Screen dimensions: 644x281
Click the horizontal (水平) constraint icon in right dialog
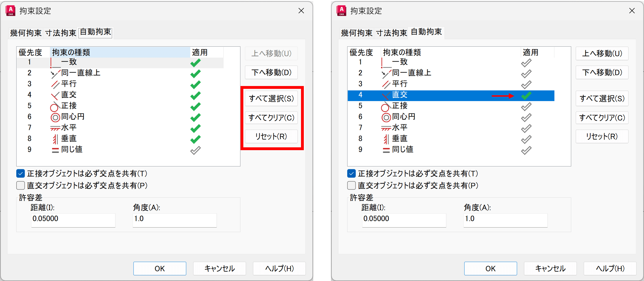[386, 128]
